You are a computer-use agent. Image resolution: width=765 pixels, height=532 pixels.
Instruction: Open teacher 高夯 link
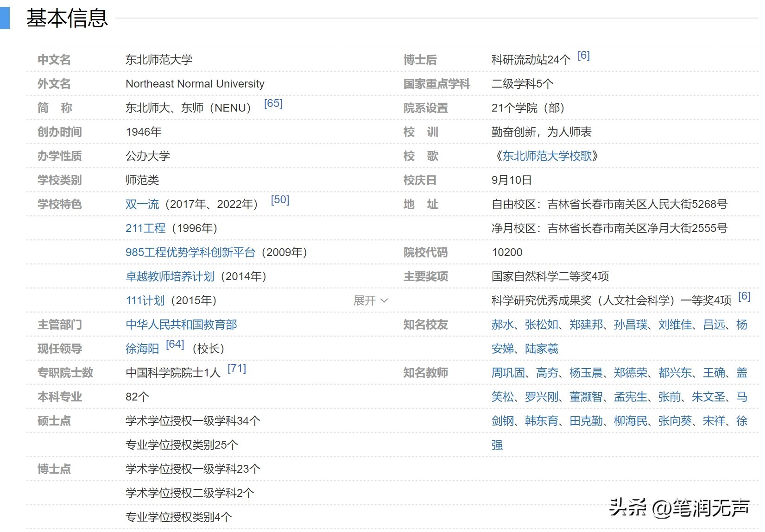click(x=547, y=373)
